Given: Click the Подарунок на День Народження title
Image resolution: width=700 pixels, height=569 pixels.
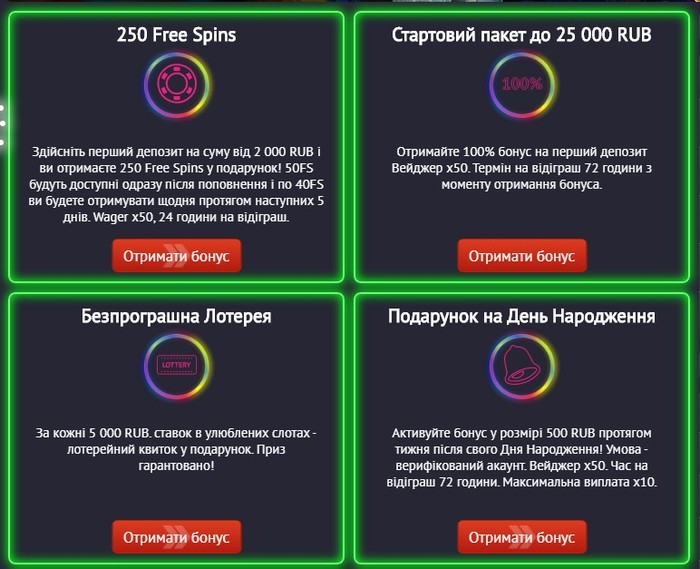Looking at the screenshot, I should point(521,317).
